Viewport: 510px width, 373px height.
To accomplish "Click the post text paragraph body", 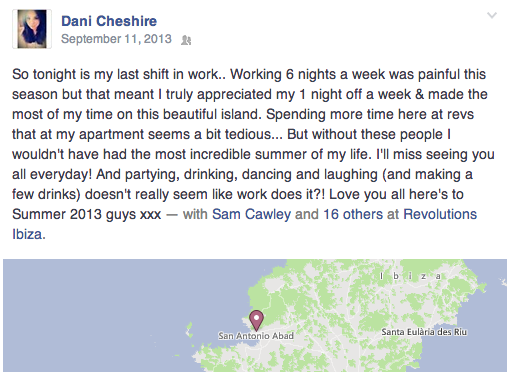I will [253, 154].
